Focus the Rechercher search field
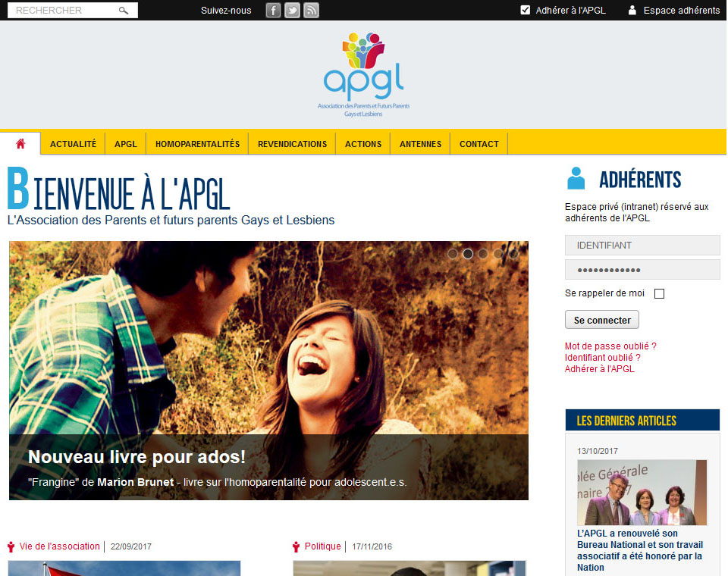Image resolution: width=728 pixels, height=576 pixels. (x=73, y=10)
